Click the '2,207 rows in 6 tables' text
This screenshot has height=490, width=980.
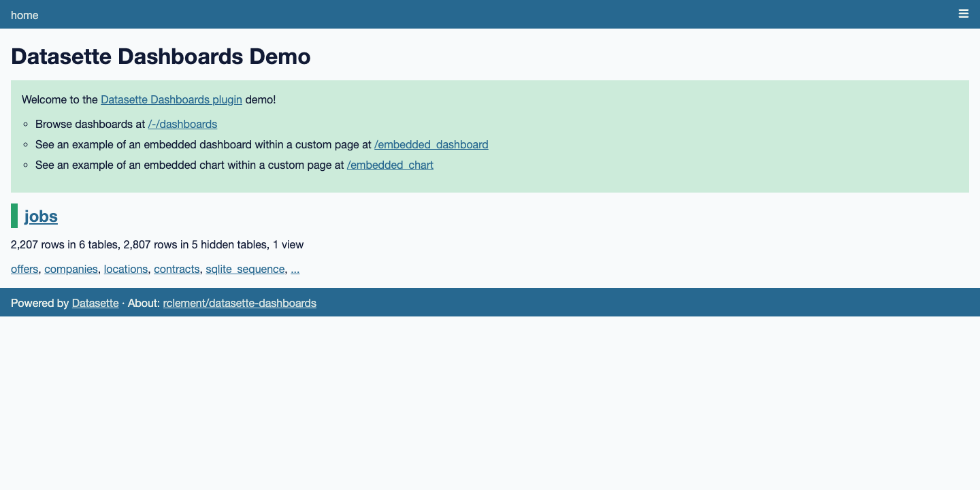tap(64, 244)
